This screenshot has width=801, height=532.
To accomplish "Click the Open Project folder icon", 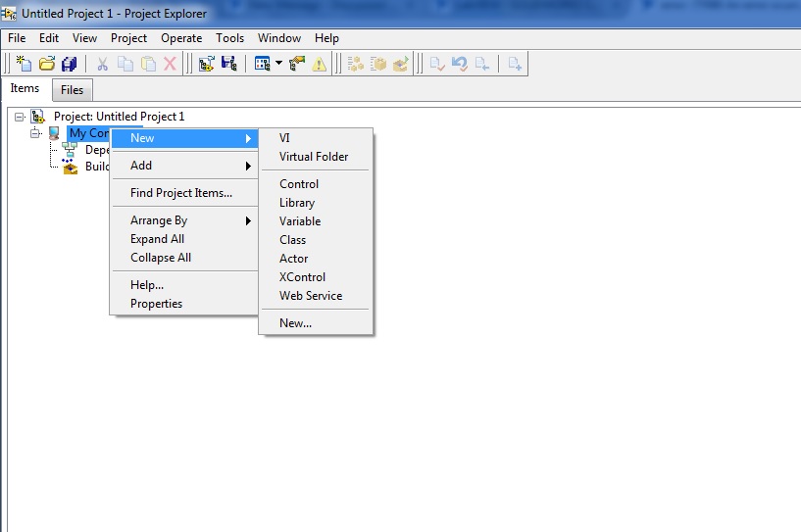I will click(x=46, y=64).
